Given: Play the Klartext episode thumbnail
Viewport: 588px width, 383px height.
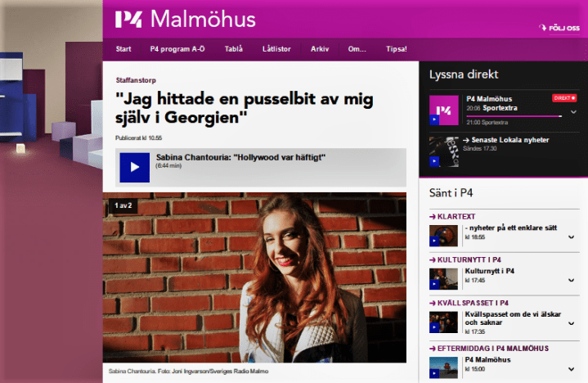Looking at the screenshot, I should [443, 236].
